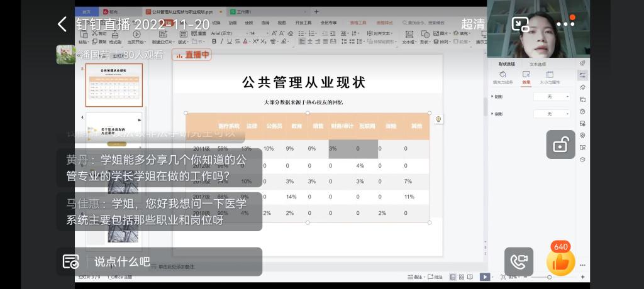Viewport: 644px width, 289px height.
Task: Click the command search box in ribbon
Action: tap(424, 23)
